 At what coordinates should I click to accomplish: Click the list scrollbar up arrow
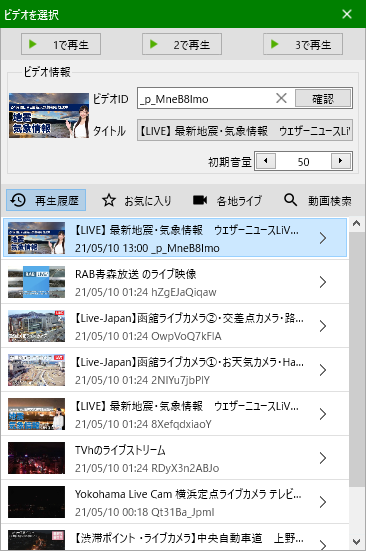(x=357, y=223)
